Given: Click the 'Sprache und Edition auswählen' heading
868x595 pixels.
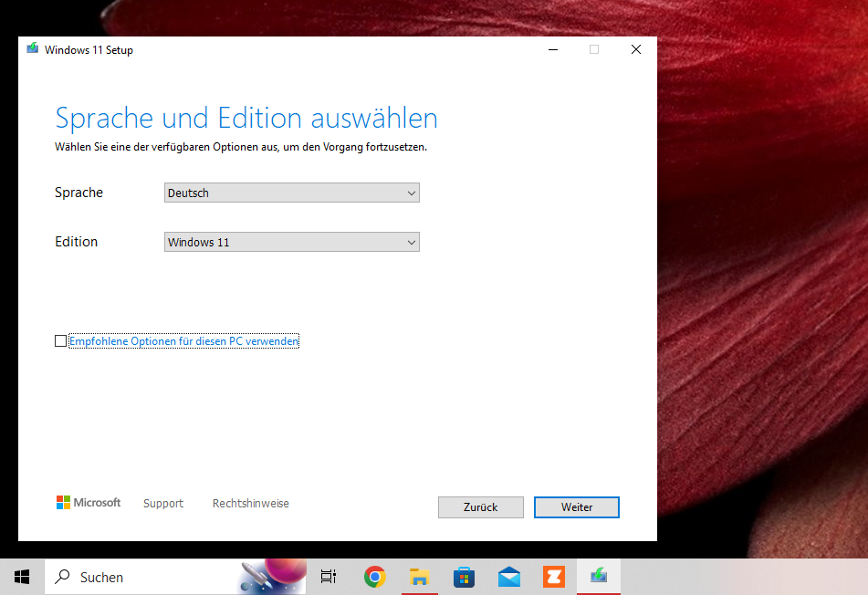Looking at the screenshot, I should 246,118.
